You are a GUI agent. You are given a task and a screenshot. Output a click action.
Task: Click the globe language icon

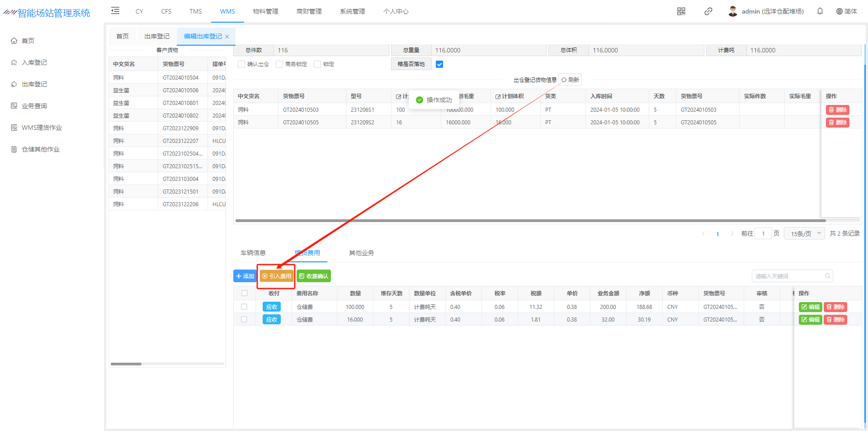840,11
